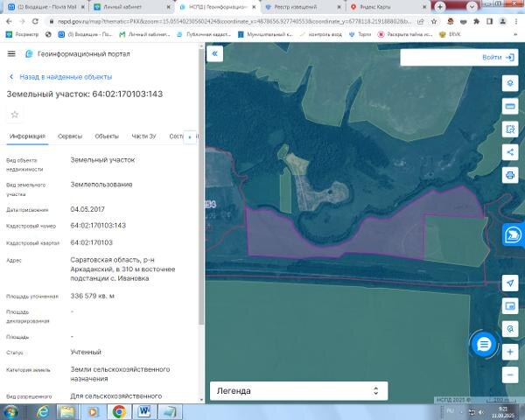This screenshot has width=525, height=420.
Task: Reload the page in the browser
Action: pyautogui.click(x=35, y=21)
